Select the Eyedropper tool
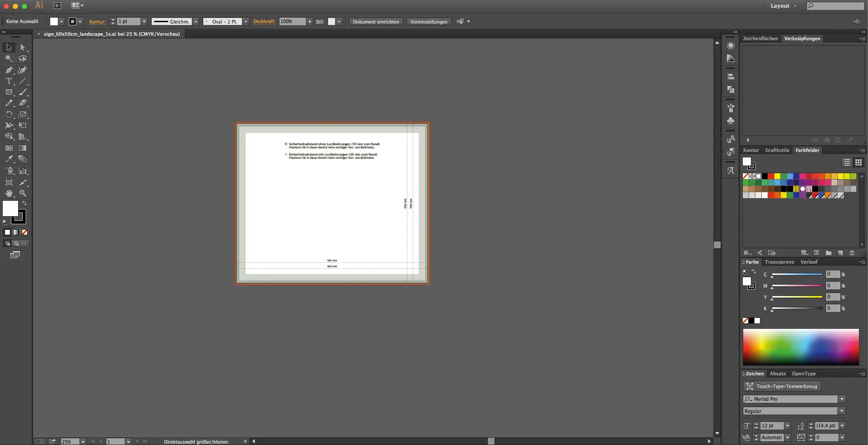Screen dimensions: 868x445 click(x=9, y=159)
